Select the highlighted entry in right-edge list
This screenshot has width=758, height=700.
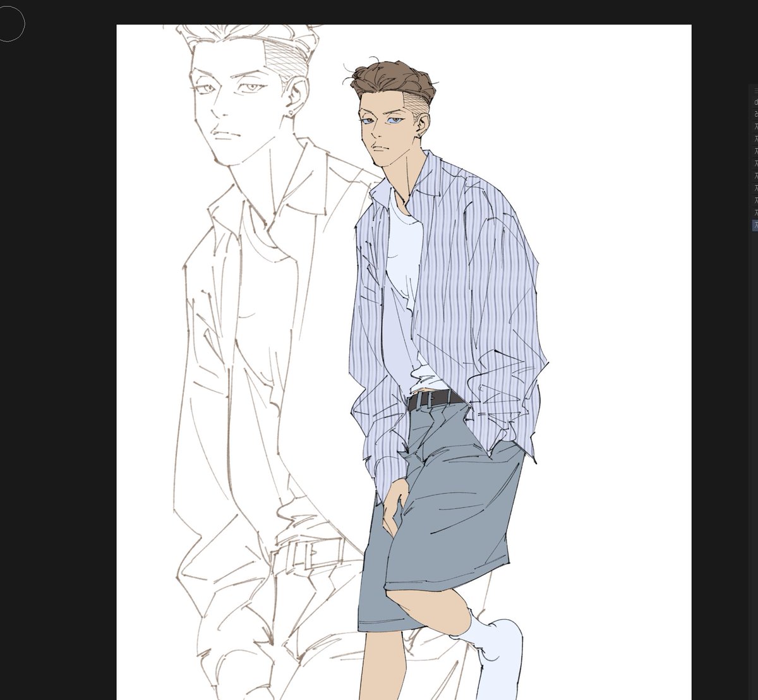click(755, 226)
